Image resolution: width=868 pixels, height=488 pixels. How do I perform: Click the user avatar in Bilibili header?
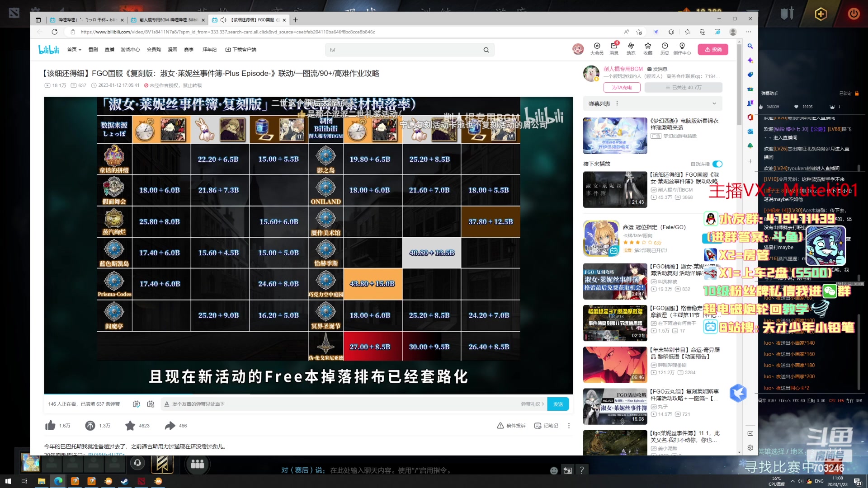[578, 49]
